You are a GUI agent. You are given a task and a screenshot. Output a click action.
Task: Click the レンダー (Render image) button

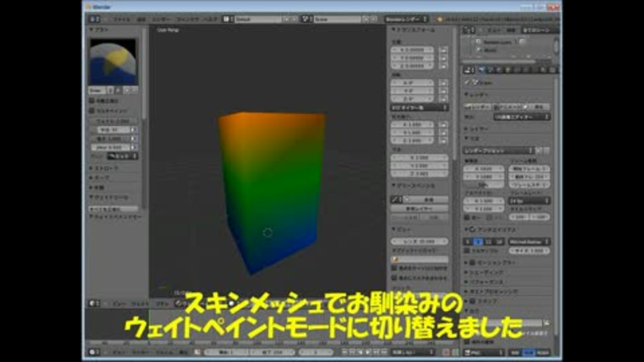478,107
